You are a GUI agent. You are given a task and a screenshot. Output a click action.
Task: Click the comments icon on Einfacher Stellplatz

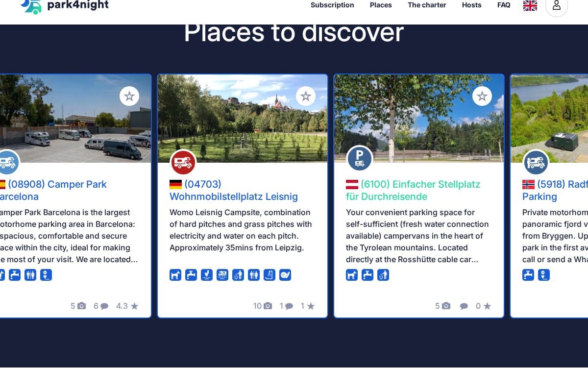pyautogui.click(x=464, y=306)
